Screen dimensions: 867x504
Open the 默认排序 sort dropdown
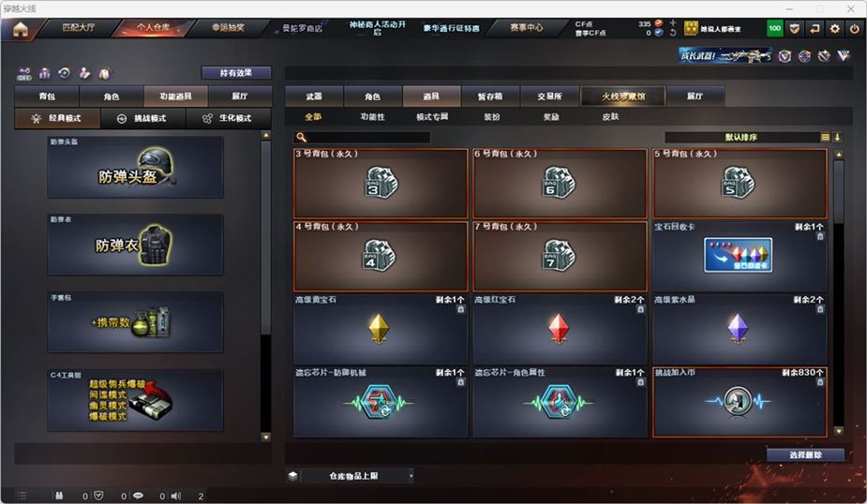point(741,137)
